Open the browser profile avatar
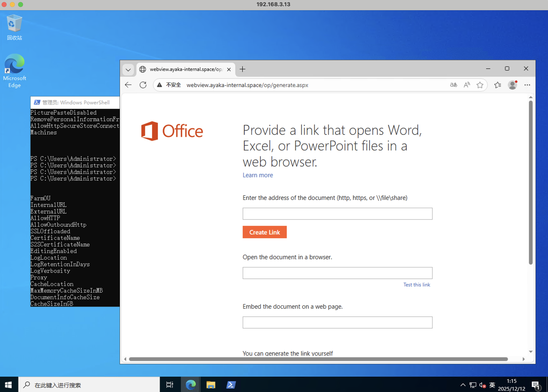The height and width of the screenshot is (392, 548). coord(512,85)
